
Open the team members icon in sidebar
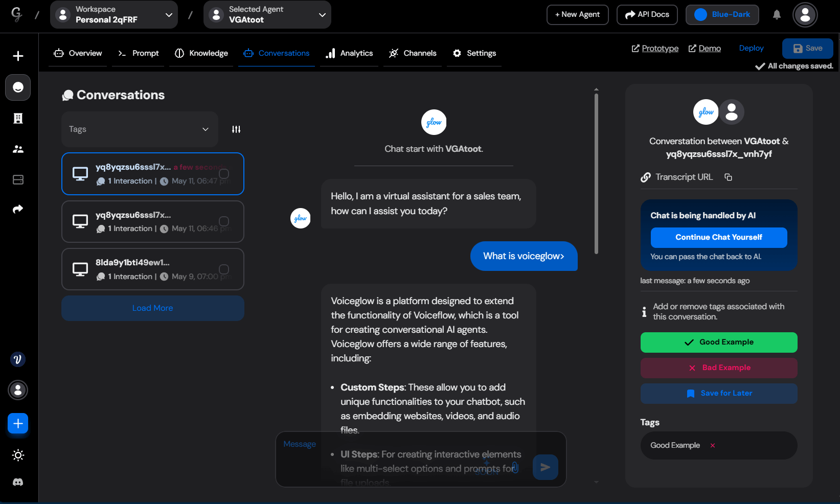18,149
